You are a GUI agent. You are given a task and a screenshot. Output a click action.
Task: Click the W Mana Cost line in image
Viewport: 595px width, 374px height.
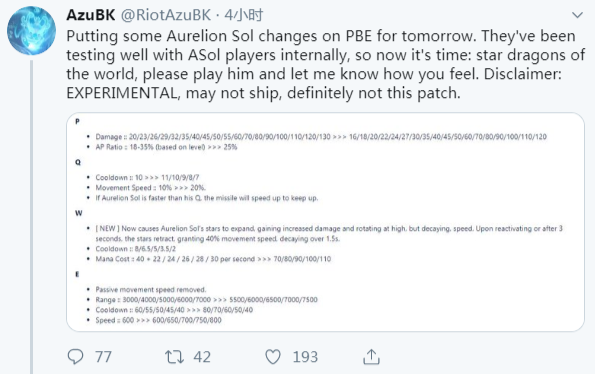pos(213,259)
